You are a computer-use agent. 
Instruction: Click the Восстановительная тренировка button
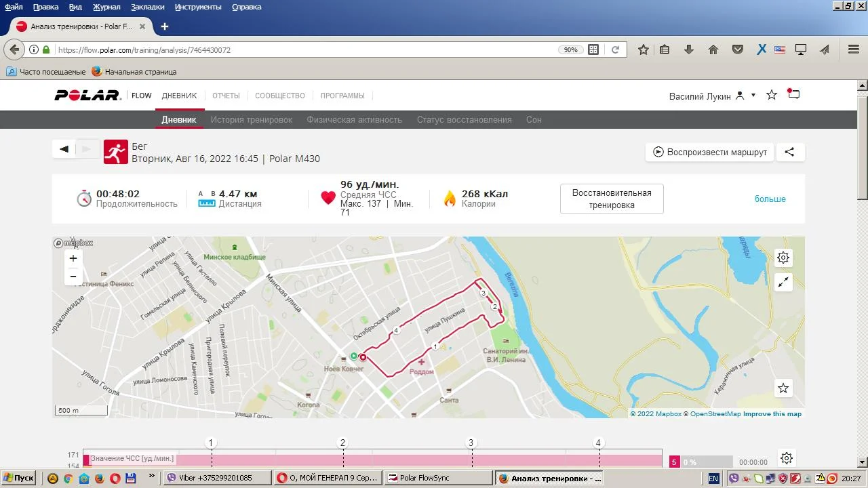click(612, 199)
